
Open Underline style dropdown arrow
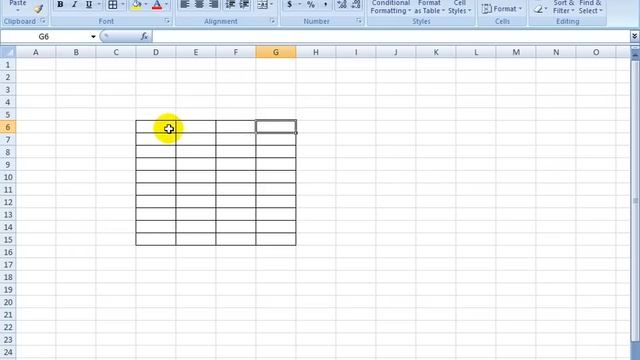99,4
